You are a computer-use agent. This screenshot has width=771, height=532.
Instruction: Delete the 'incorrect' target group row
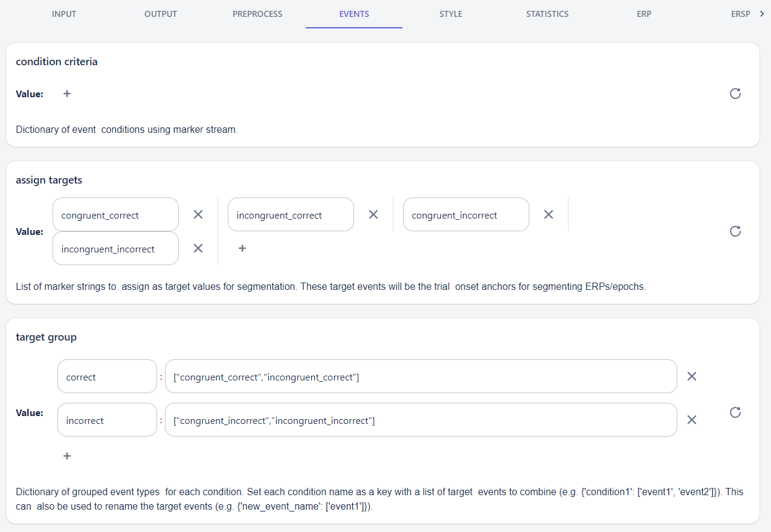click(x=692, y=420)
